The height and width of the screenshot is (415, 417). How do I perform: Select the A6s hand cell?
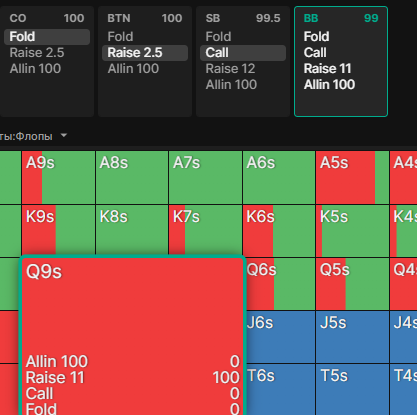[279, 177]
